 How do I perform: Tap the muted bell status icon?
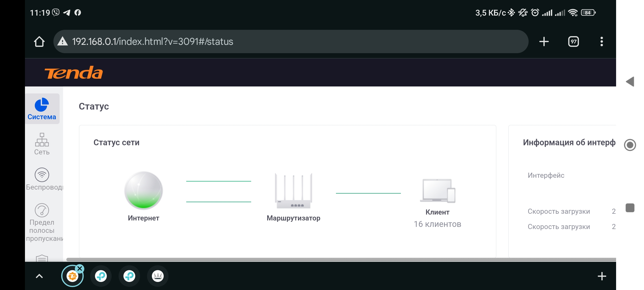pyautogui.click(x=523, y=13)
